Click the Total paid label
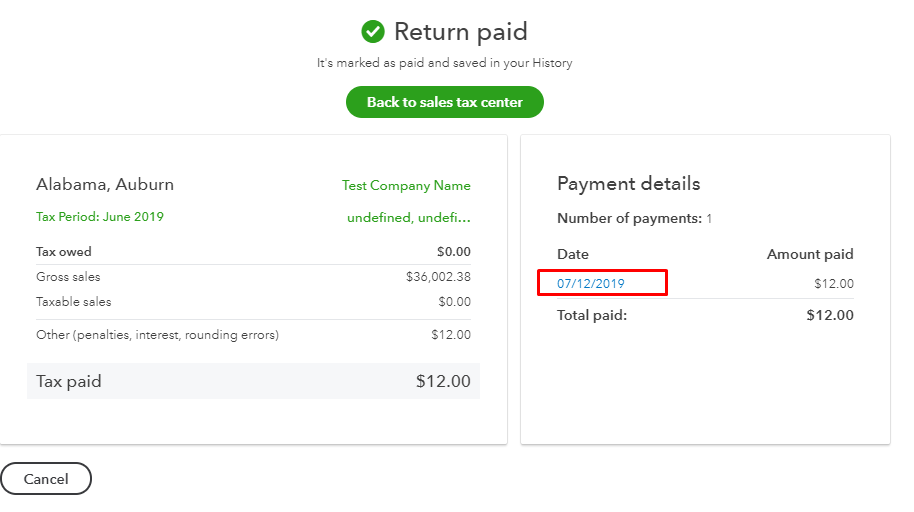Screen dimensions: 914x512 592,315
